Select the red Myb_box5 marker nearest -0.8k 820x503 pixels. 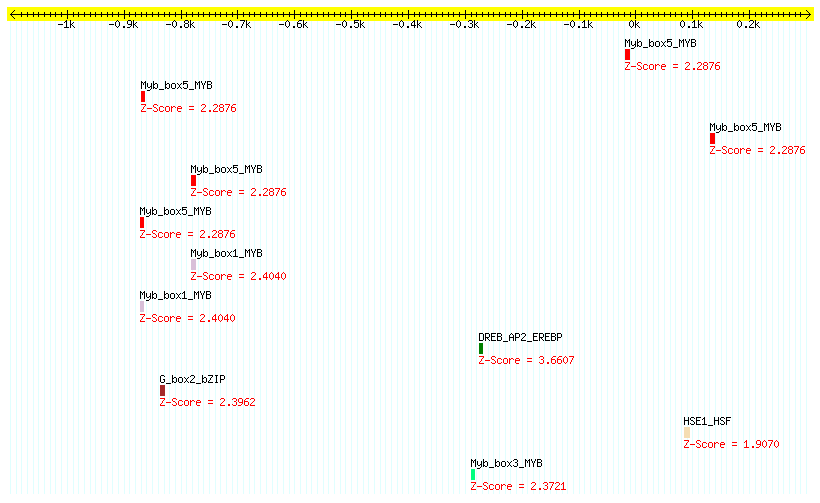193,180
